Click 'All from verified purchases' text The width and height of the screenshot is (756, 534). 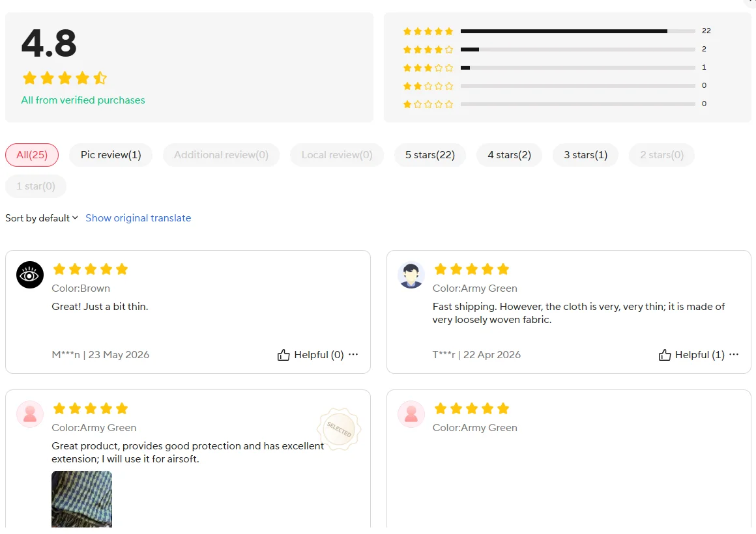(x=83, y=100)
